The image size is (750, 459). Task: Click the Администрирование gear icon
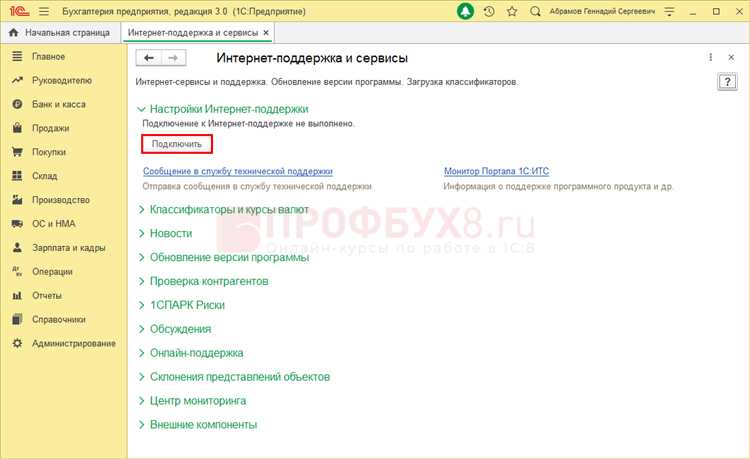click(17, 343)
